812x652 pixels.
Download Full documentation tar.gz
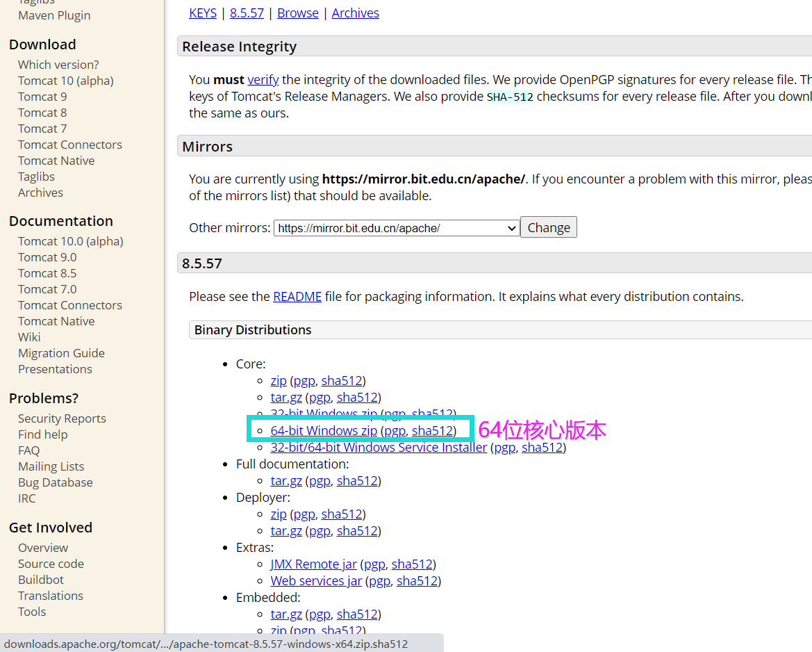pos(286,480)
